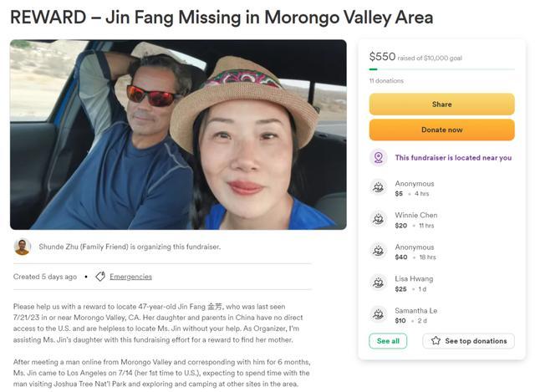Click the 'This fundraiser is located near you' notice

pos(452,157)
